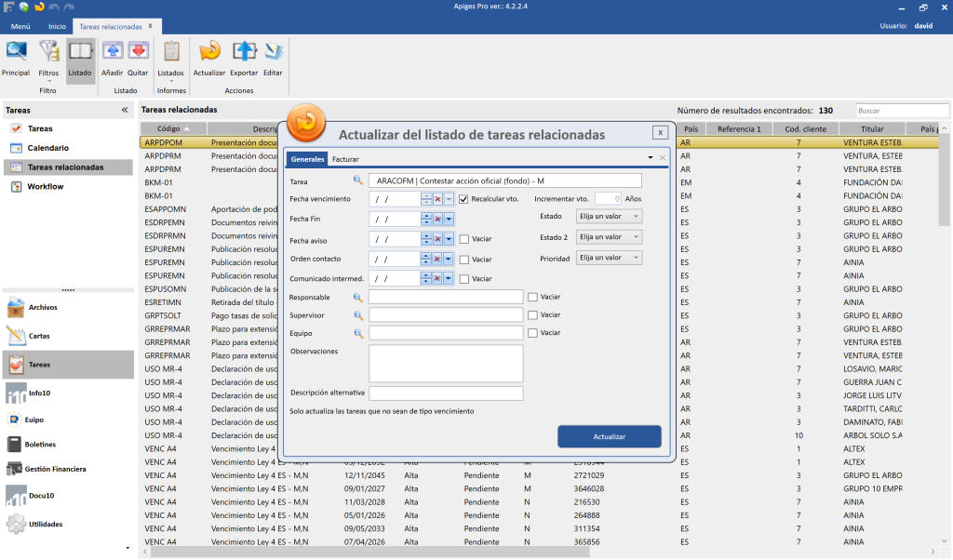This screenshot has width=953, height=560.
Task: Uncheck the Recalcular vto. checkbox
Action: (x=463, y=199)
